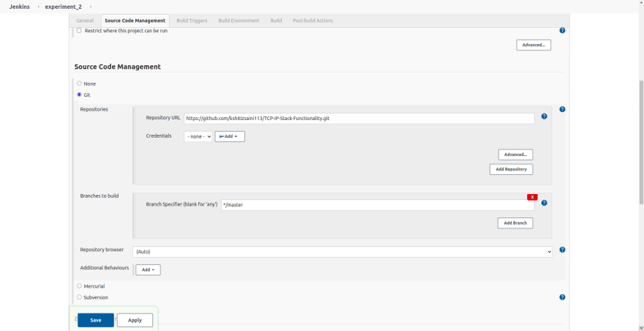Click breadcrumb arrow after Jenkins
Image resolution: width=644 pixels, height=331 pixels.
coord(39,7)
